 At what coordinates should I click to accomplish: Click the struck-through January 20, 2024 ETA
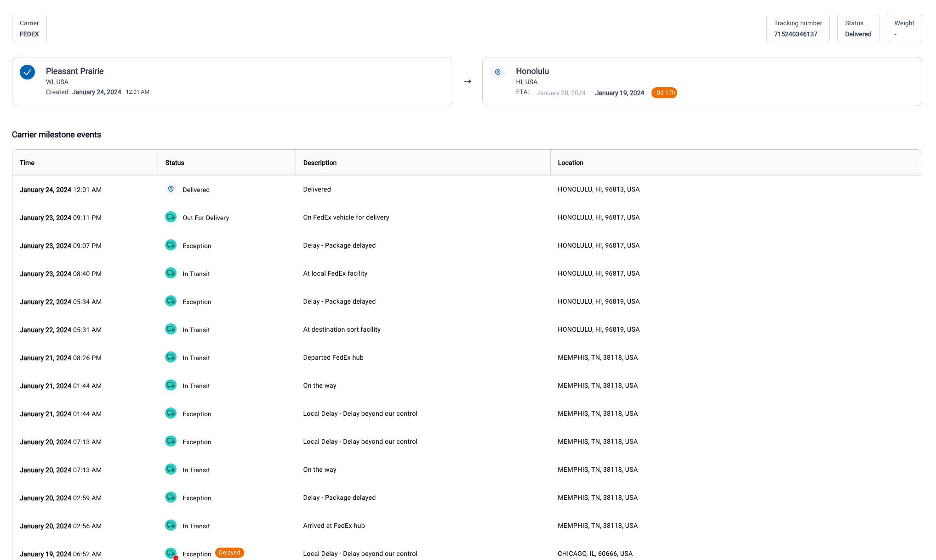[561, 93]
